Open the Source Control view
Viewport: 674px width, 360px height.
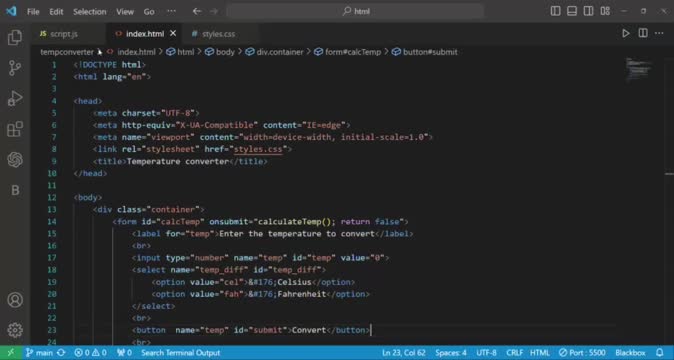coord(15,68)
